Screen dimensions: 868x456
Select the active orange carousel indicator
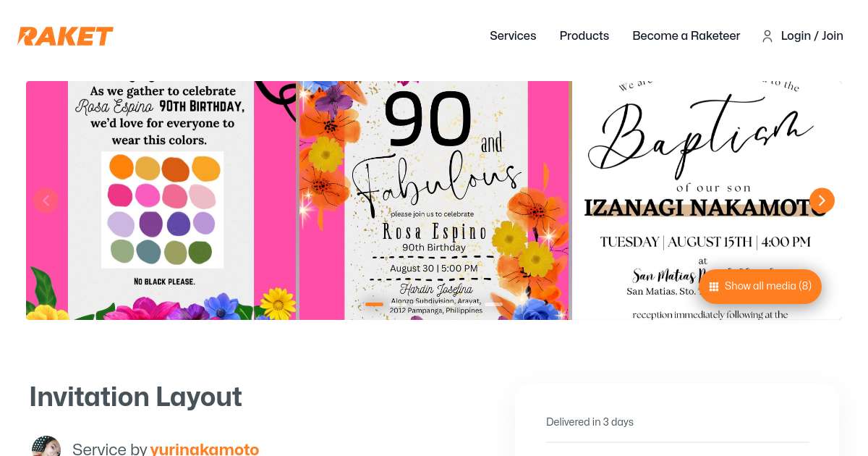374,304
